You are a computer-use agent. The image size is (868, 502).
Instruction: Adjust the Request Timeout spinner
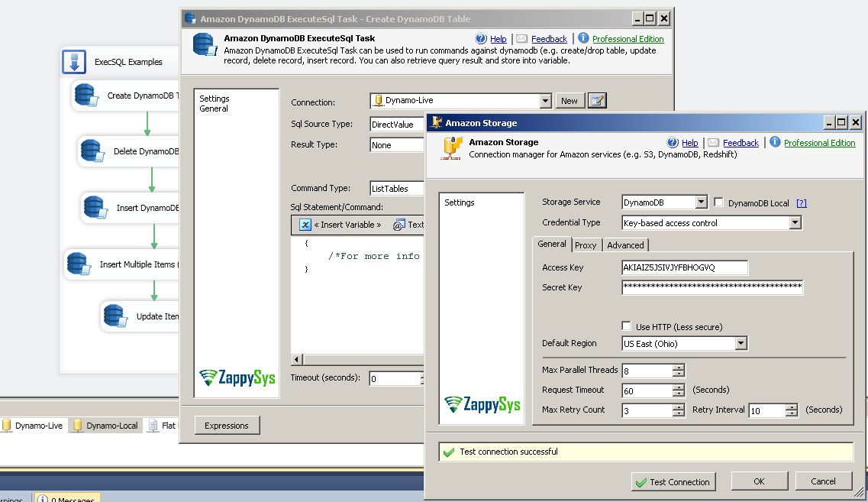coord(678,390)
